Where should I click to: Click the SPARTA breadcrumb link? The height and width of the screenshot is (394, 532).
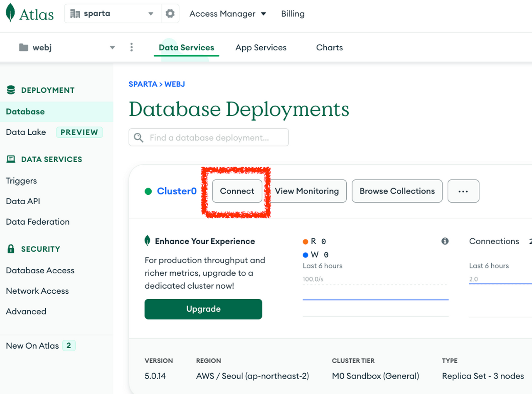(143, 84)
